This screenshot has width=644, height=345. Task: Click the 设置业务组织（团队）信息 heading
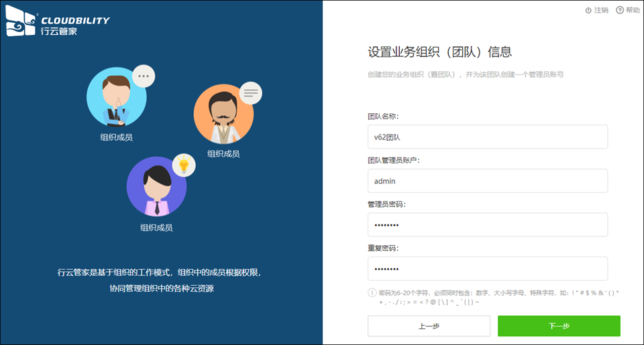(439, 52)
